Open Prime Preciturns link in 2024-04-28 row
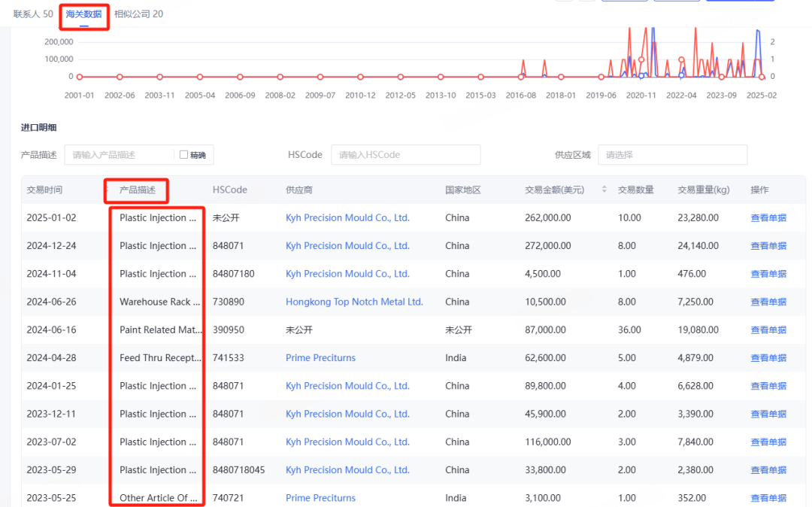Viewport: 812px width, 507px height. pyautogui.click(x=320, y=357)
